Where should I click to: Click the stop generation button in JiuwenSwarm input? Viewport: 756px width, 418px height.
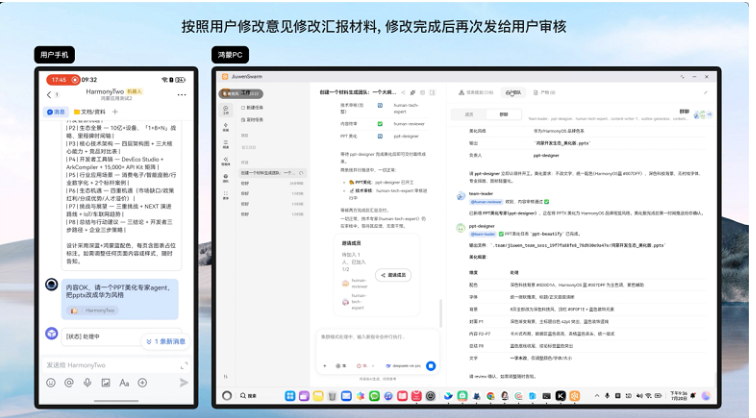pos(431,366)
